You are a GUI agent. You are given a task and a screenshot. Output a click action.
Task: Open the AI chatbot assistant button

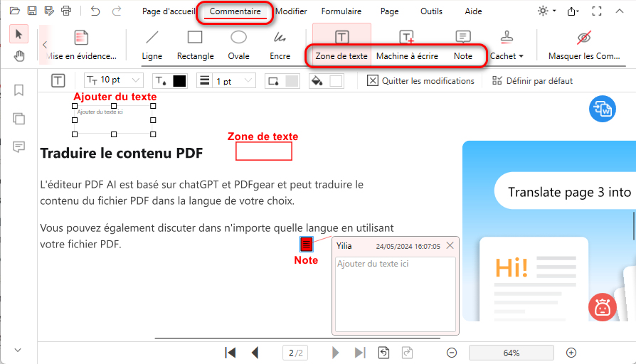[603, 307]
